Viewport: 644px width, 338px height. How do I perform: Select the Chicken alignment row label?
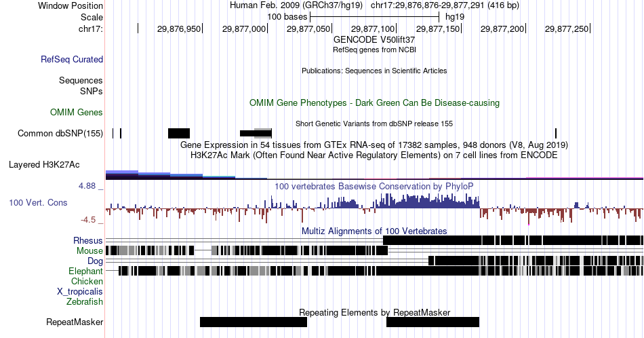(87, 281)
